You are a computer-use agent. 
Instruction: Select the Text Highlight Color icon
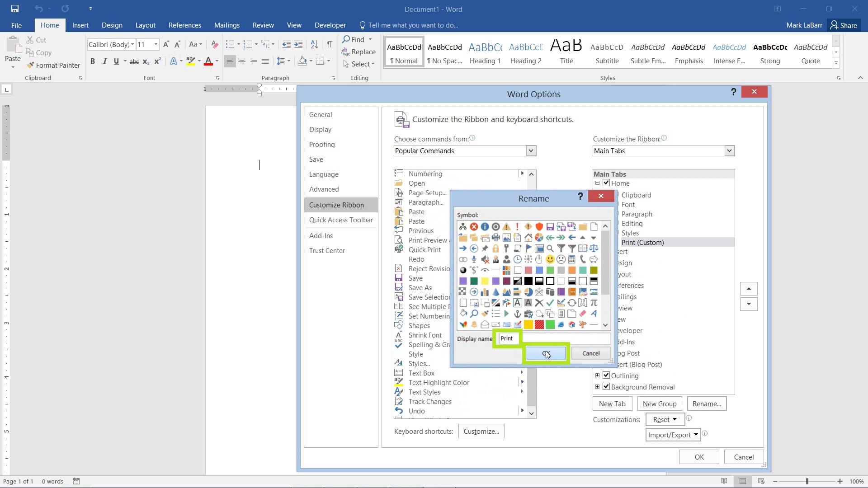click(x=190, y=61)
